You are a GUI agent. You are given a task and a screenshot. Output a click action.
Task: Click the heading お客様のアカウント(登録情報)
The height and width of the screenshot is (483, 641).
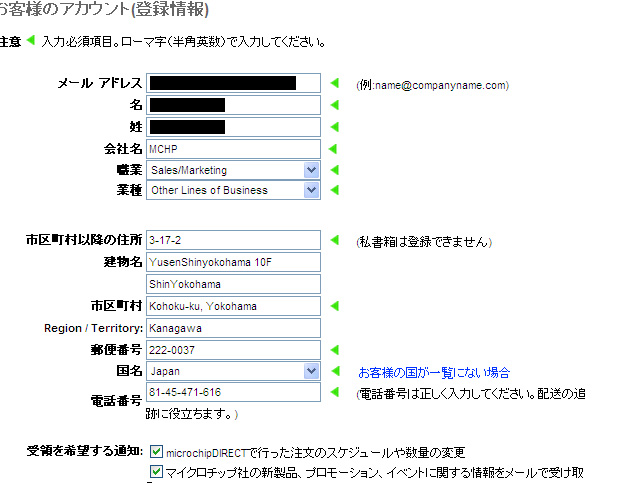104,9
